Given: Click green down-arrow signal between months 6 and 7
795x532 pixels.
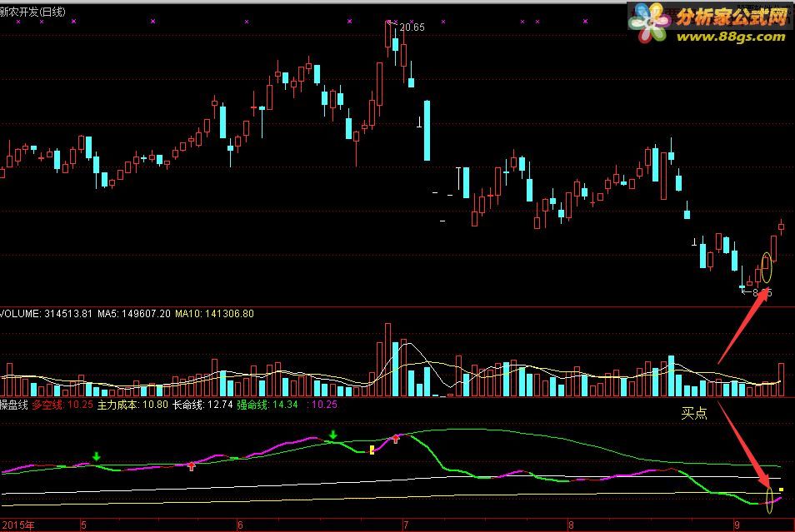Looking at the screenshot, I should point(333,435).
